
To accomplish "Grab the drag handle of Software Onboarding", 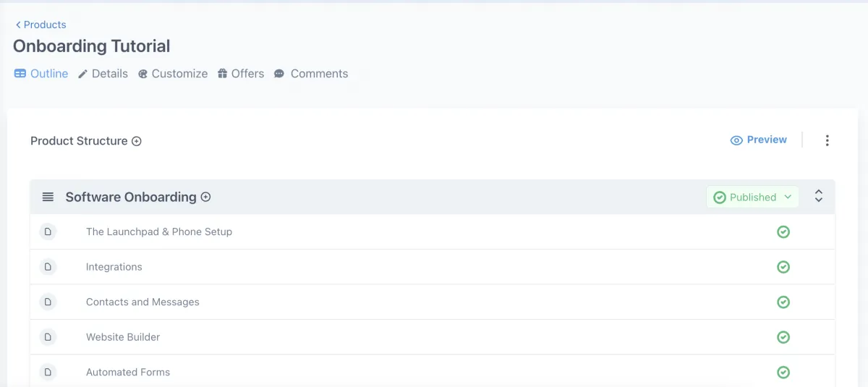I will pyautogui.click(x=48, y=197).
